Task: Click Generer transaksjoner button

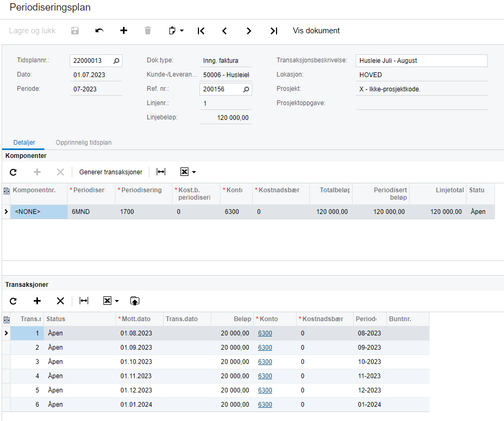Action: tap(111, 172)
